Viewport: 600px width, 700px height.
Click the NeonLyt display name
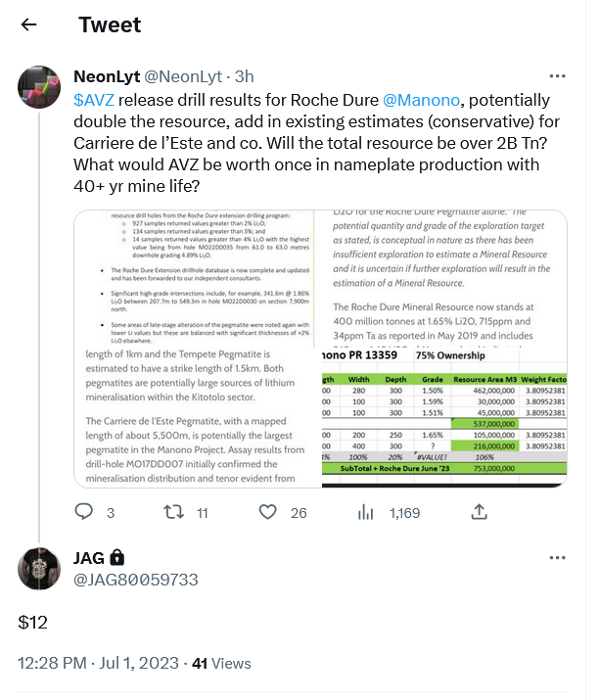[107, 76]
